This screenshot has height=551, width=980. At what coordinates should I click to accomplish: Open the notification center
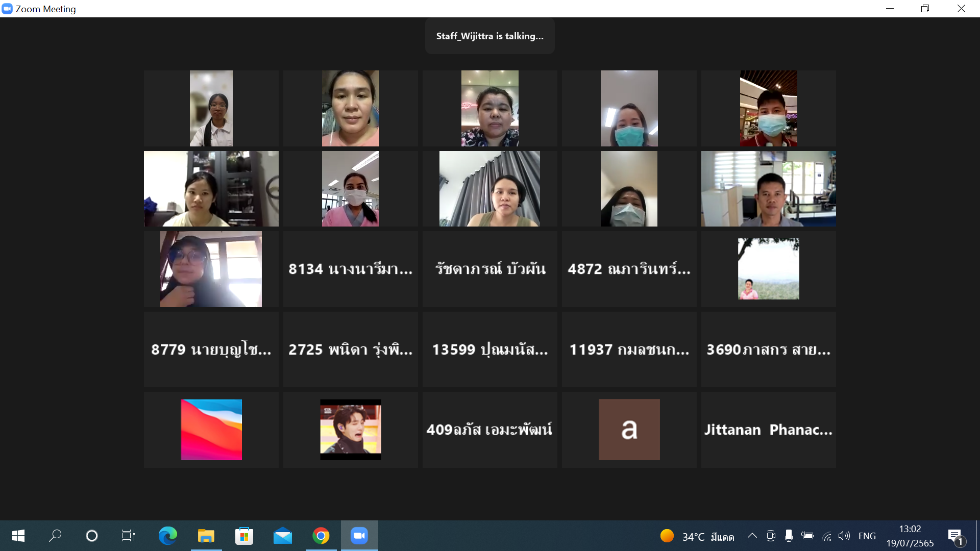tap(955, 536)
